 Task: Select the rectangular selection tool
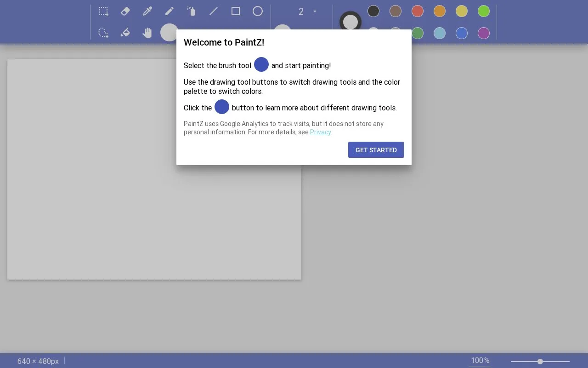point(103,11)
